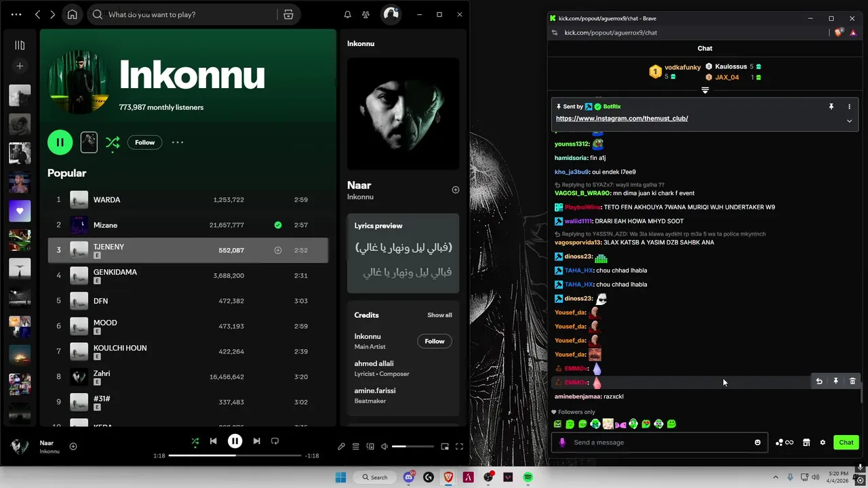The height and width of the screenshot is (488, 868).
Task: Show all credits
Action: (439, 315)
